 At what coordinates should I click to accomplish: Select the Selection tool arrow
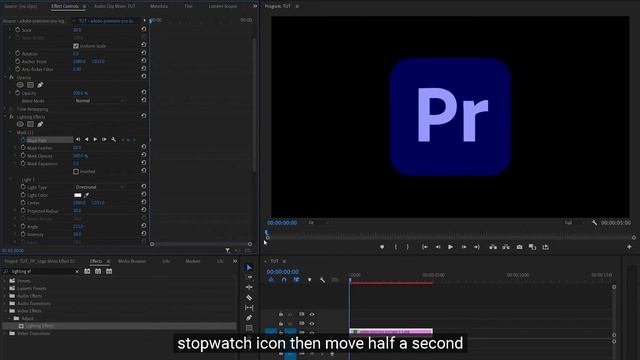point(249,267)
